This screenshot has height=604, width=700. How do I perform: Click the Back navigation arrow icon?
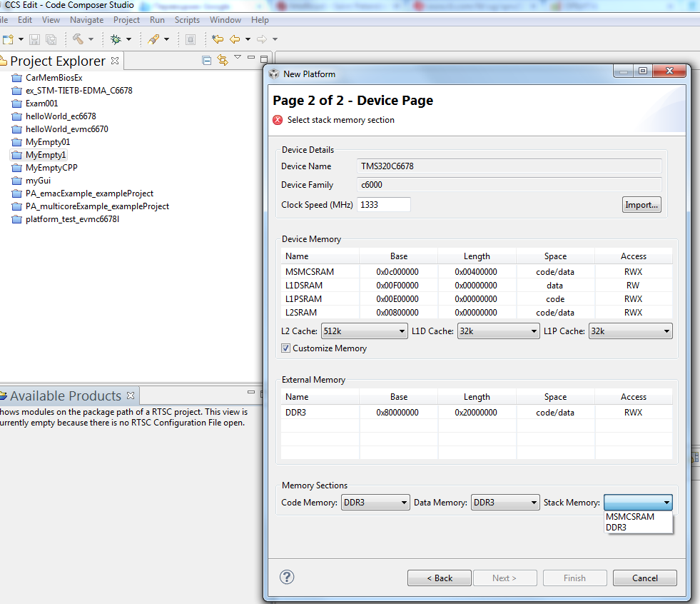[235, 39]
